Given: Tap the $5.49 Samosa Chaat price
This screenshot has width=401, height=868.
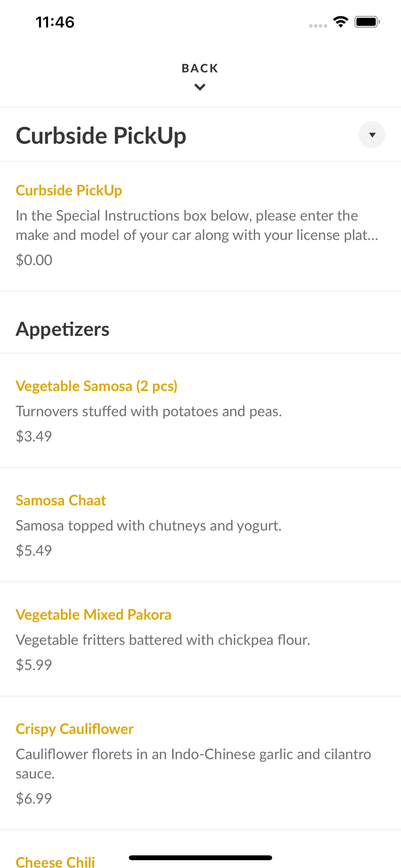Looking at the screenshot, I should tap(34, 550).
